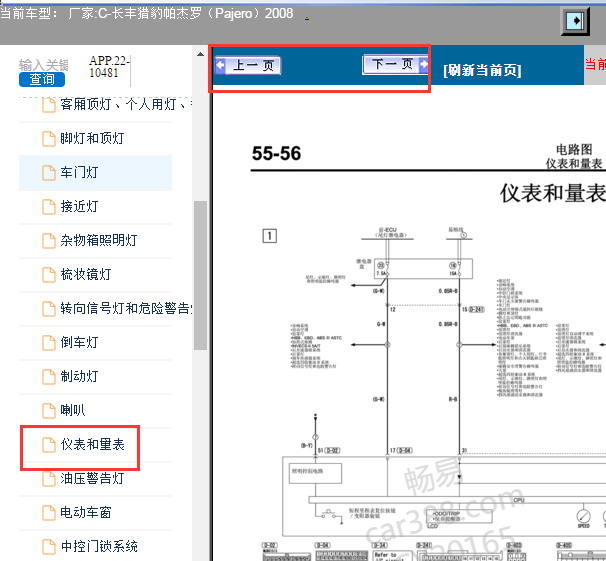This screenshot has height=561, width=606.
Task: Go to next page with 下一页 button
Action: [x=396, y=64]
